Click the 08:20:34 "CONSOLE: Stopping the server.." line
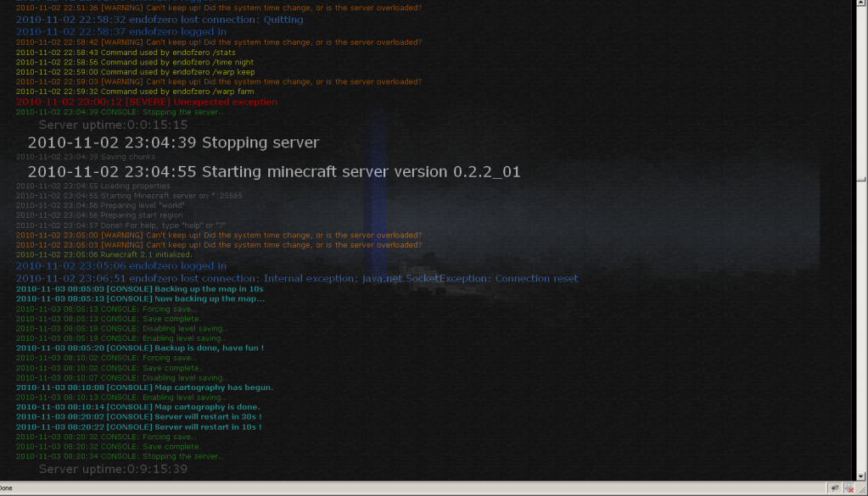 coord(120,456)
